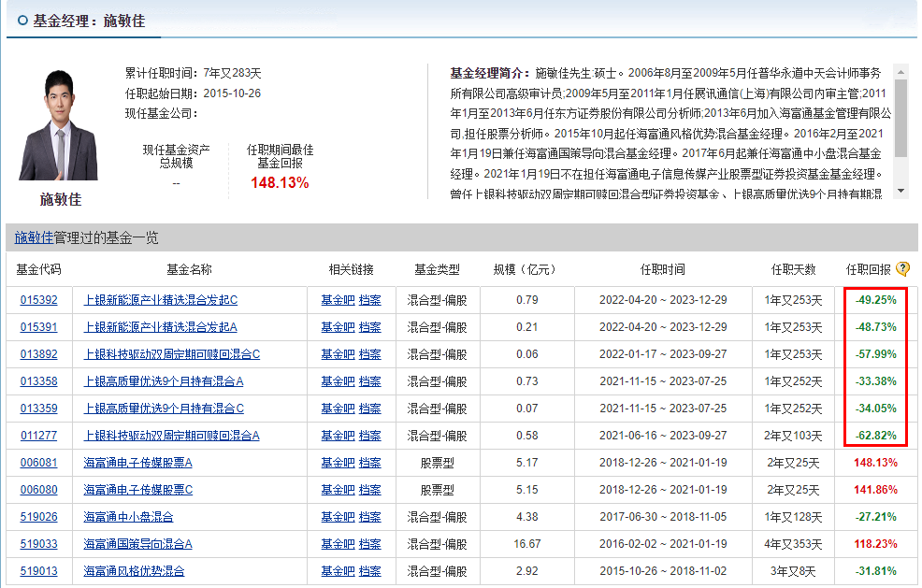
Task: Click the 累计任职时间 7年又283天 text
Action: [193, 73]
